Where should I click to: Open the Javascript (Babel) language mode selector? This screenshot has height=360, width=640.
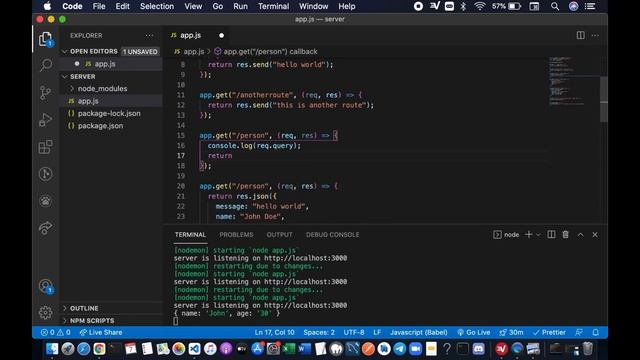(418, 332)
